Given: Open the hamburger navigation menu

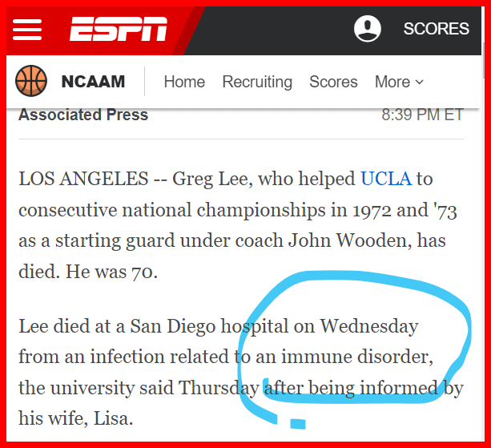Looking at the screenshot, I should (x=27, y=29).
